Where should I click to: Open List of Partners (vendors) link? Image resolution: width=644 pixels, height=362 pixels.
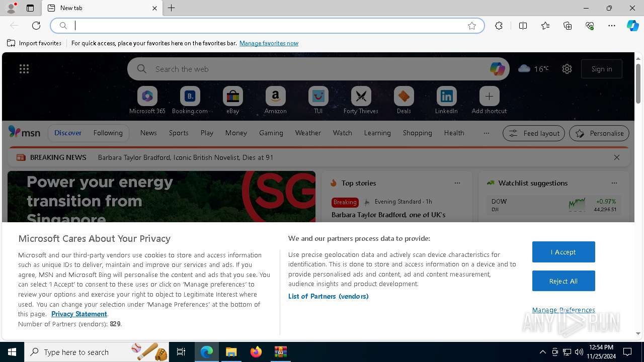pyautogui.click(x=328, y=296)
